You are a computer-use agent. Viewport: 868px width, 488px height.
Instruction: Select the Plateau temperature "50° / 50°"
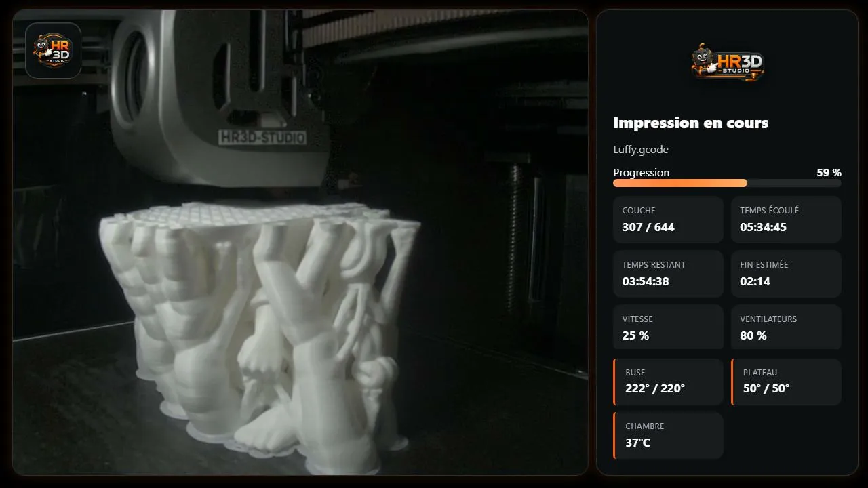(x=766, y=388)
